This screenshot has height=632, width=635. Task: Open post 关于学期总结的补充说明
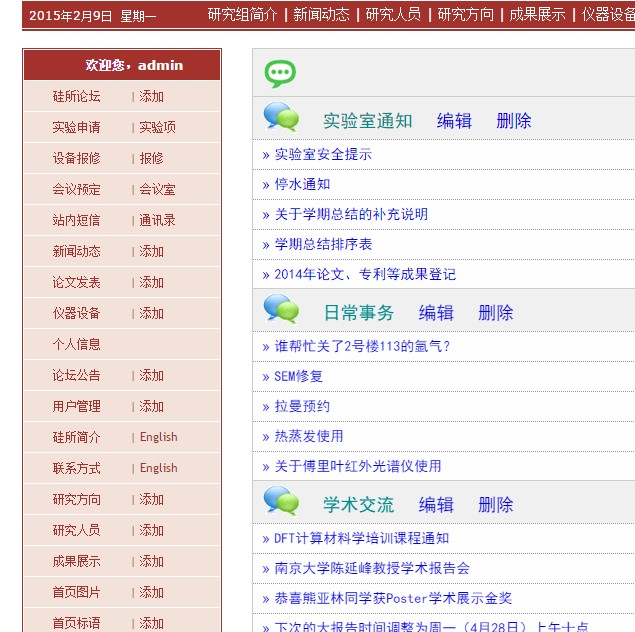point(351,214)
